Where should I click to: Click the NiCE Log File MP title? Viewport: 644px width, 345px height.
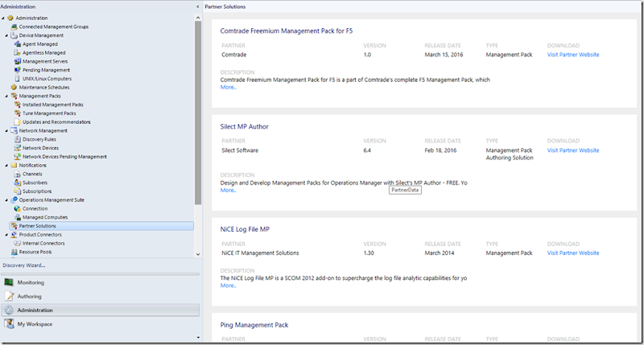(245, 229)
